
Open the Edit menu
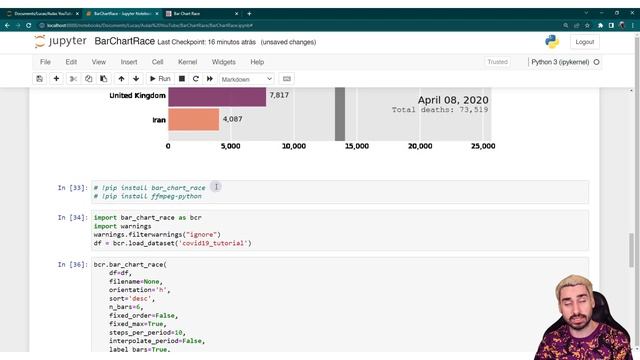[71, 62]
